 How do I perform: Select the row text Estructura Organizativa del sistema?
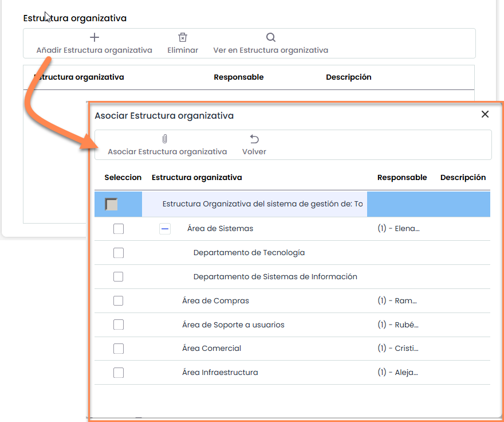[263, 204]
